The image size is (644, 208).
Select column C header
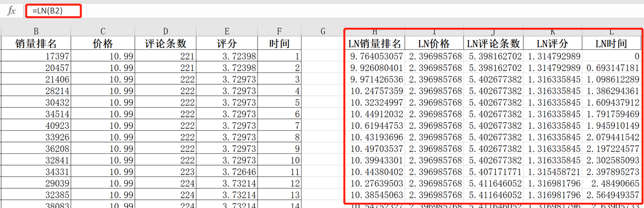tap(103, 31)
